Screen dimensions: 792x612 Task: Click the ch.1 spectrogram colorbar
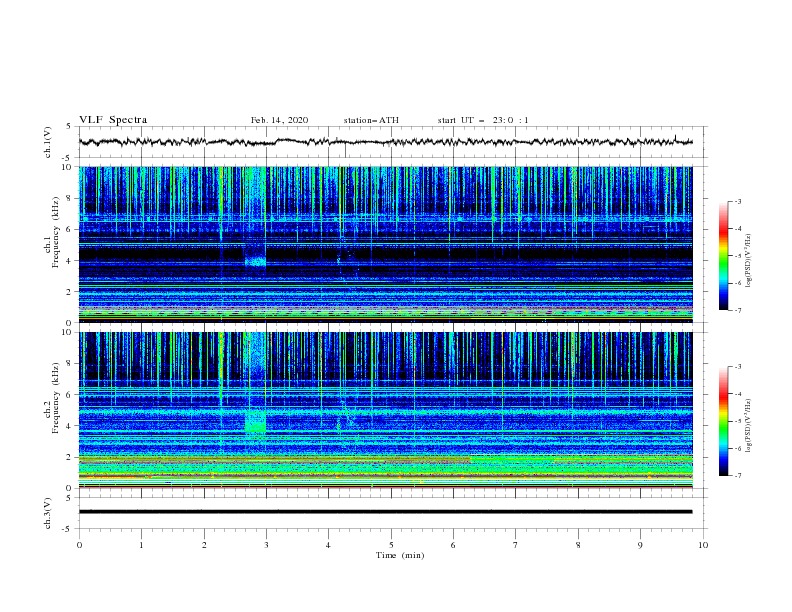(723, 256)
